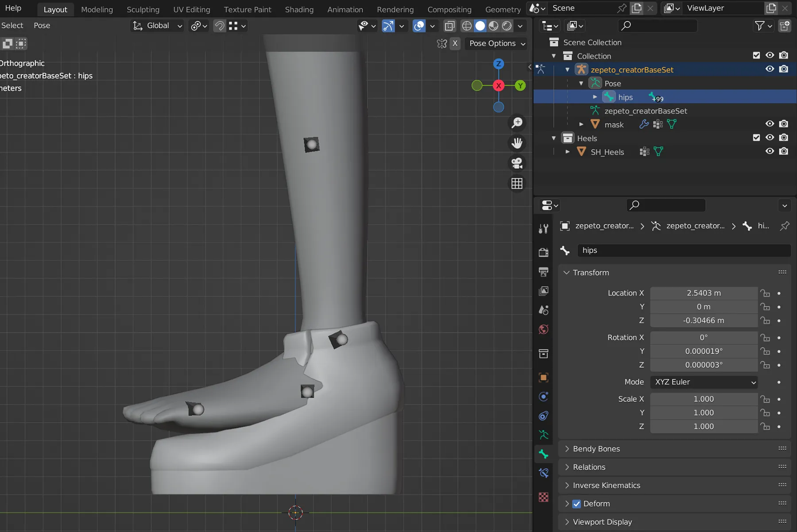Open the outliner filter dropdown
This screenshot has height=532, width=797.
[x=763, y=26]
